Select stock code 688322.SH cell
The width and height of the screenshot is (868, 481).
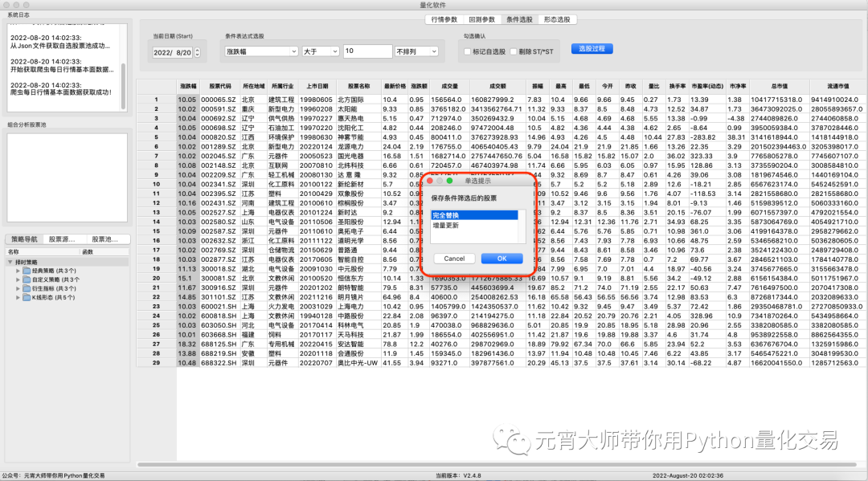(219, 363)
